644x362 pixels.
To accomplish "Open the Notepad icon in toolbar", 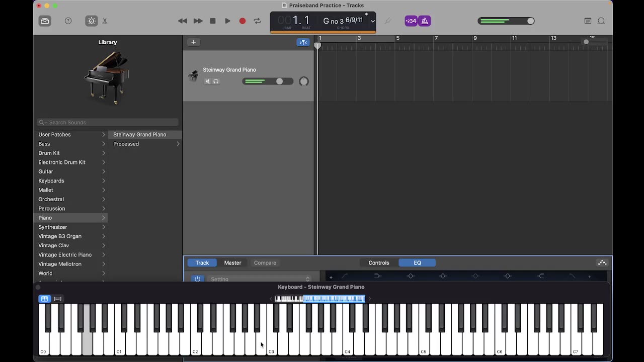I will [x=588, y=21].
